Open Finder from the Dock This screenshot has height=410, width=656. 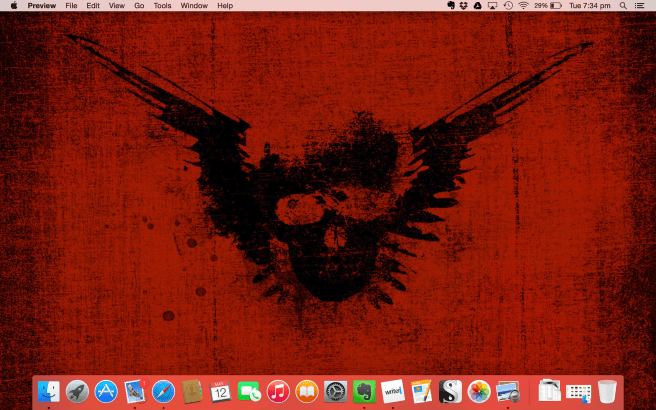pos(49,392)
